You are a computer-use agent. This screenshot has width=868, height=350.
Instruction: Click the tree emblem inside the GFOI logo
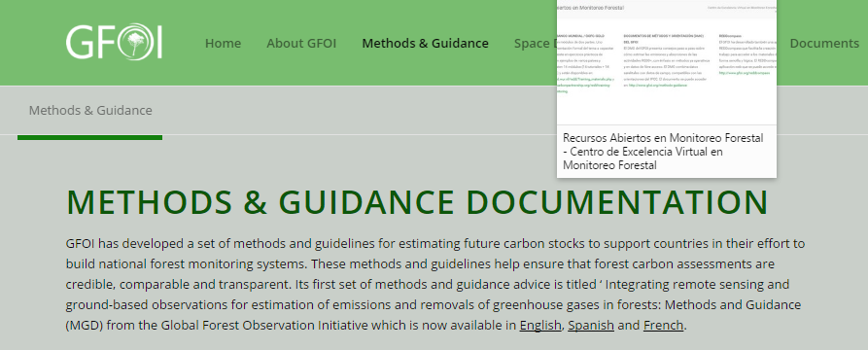[x=134, y=42]
